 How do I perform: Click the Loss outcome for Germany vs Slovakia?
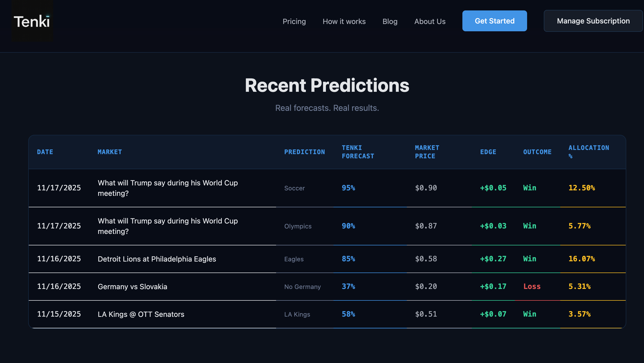click(x=532, y=287)
